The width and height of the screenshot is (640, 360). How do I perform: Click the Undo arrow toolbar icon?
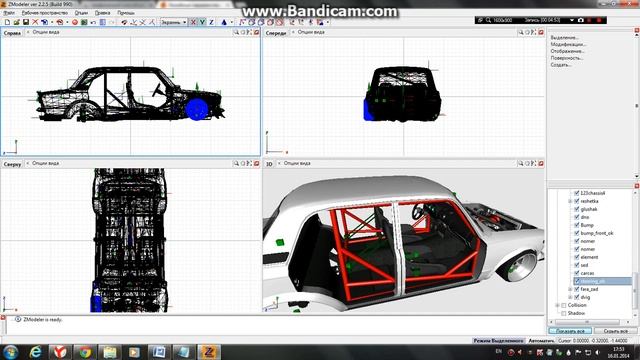click(93, 22)
